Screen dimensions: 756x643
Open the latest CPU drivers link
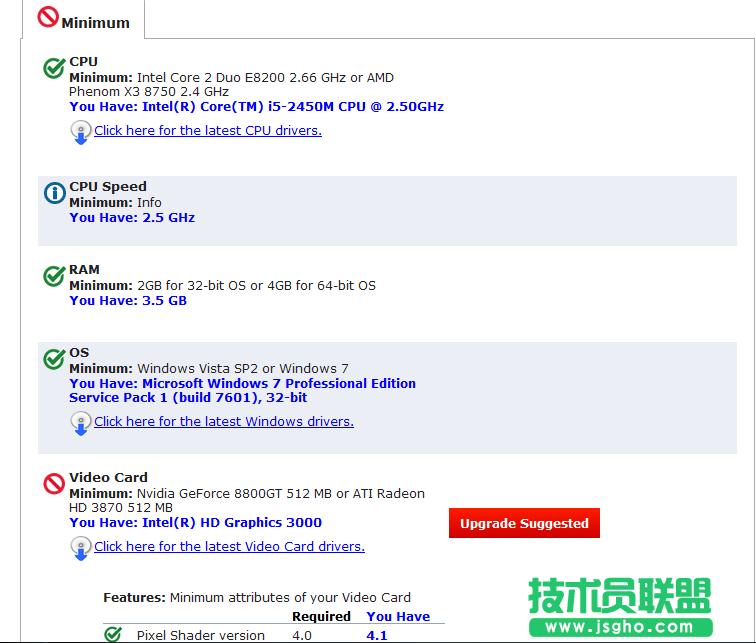pyautogui.click(x=208, y=131)
